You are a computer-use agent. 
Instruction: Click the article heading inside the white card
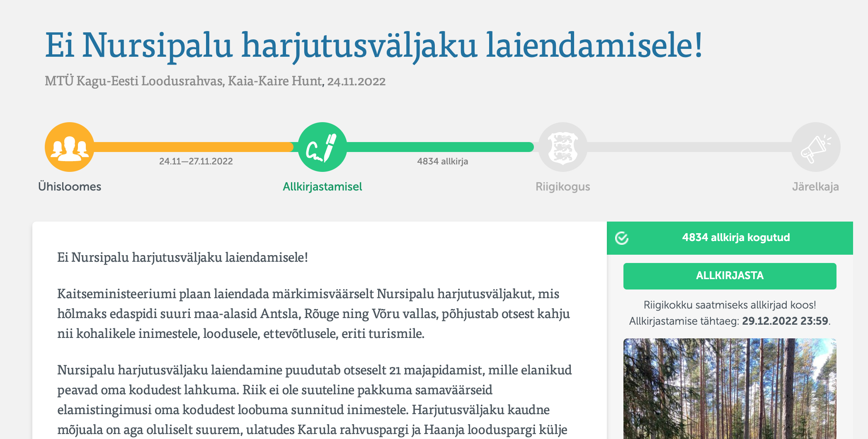tap(182, 257)
